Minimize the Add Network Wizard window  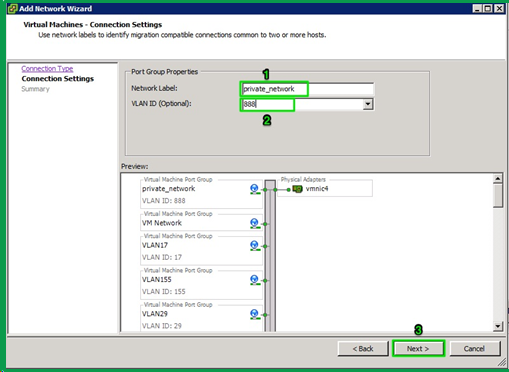(x=477, y=9)
